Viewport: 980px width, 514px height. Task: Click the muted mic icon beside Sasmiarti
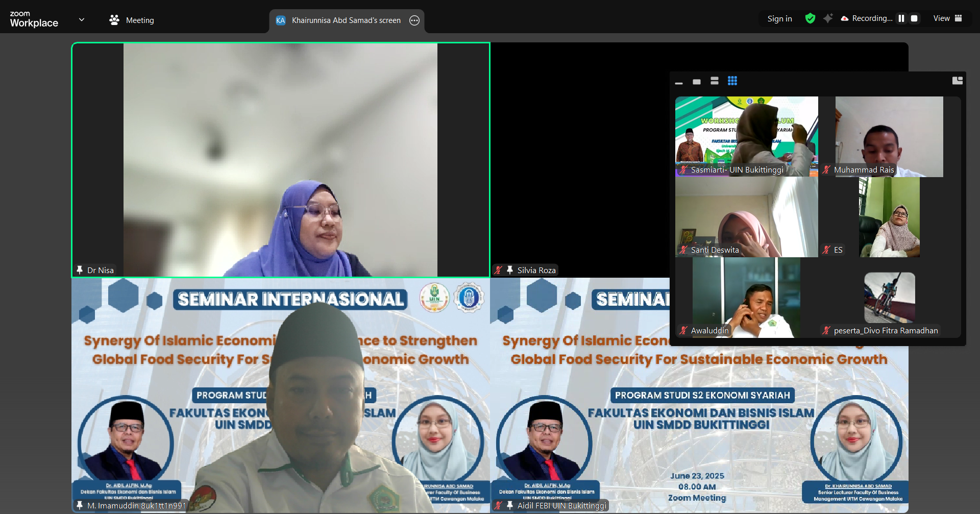[683, 170]
